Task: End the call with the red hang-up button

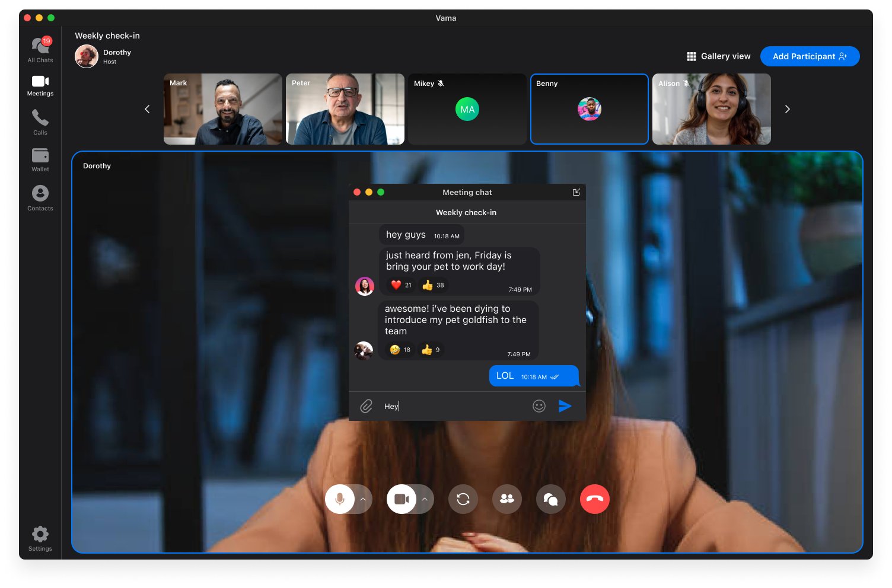Action: pyautogui.click(x=595, y=499)
